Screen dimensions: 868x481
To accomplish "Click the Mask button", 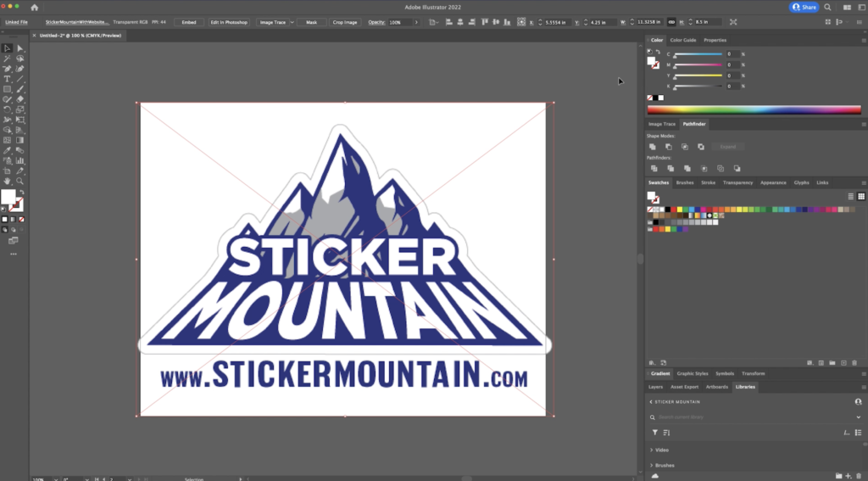I will click(312, 22).
